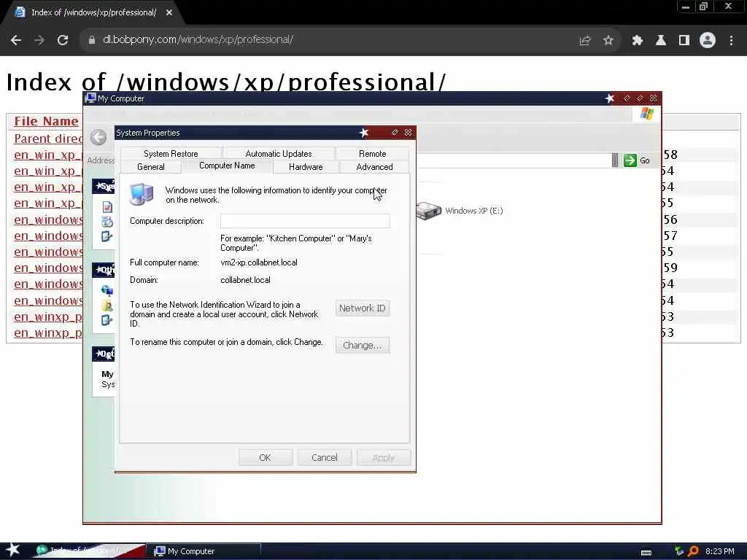This screenshot has width=747, height=560.
Task: Open the Start menu star button
Action: pyautogui.click(x=13, y=550)
